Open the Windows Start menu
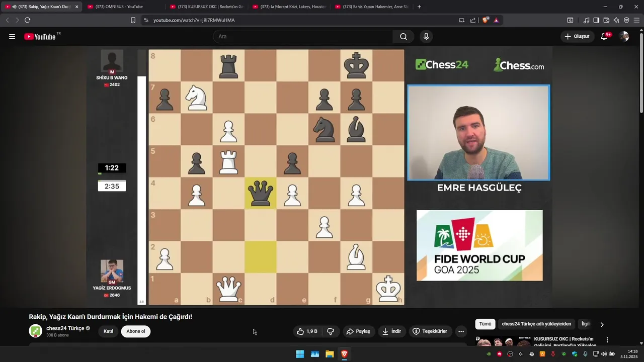This screenshot has height=362, width=644. pos(300,354)
